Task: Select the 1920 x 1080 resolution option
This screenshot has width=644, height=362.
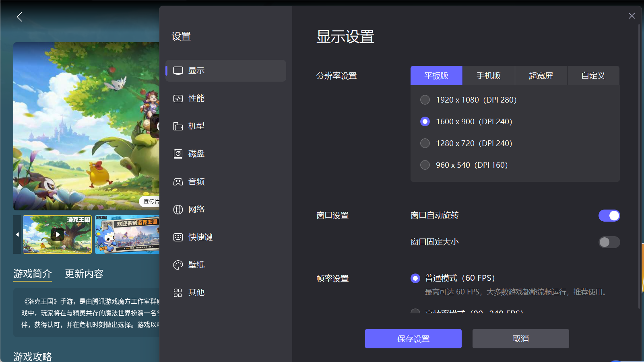Action: pyautogui.click(x=425, y=100)
